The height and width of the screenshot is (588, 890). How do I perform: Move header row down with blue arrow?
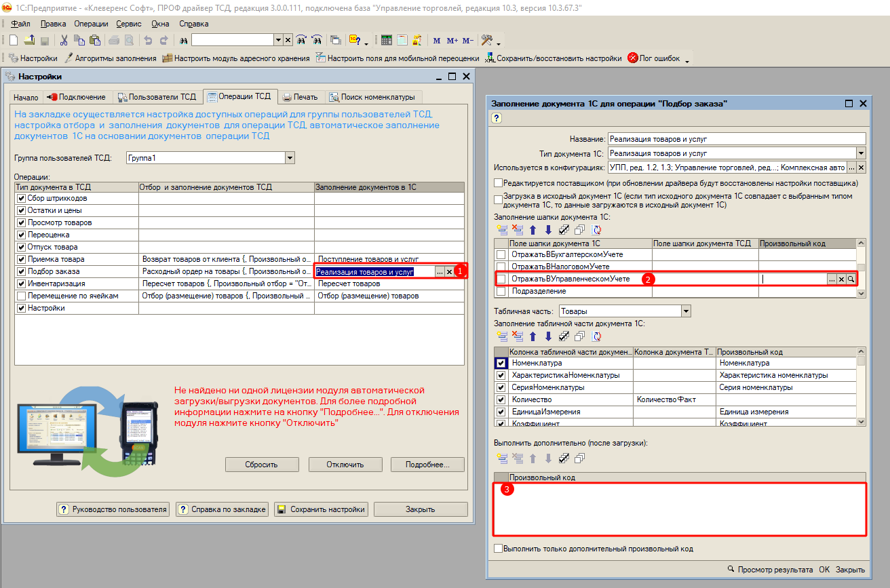pos(548,230)
